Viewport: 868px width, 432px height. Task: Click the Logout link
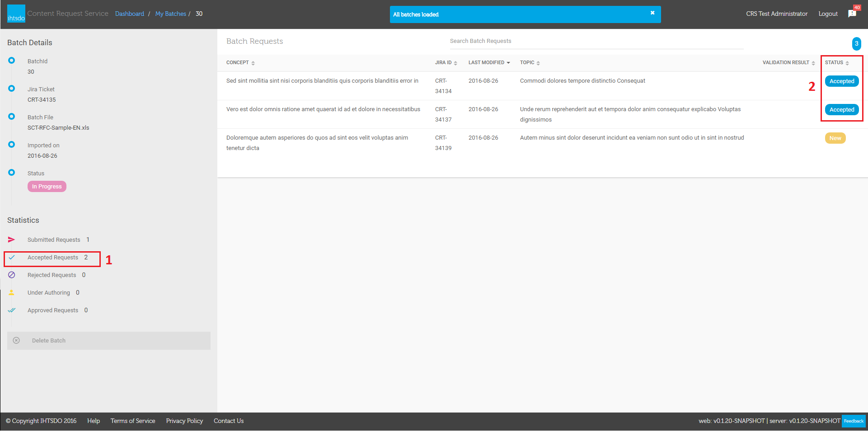point(828,14)
